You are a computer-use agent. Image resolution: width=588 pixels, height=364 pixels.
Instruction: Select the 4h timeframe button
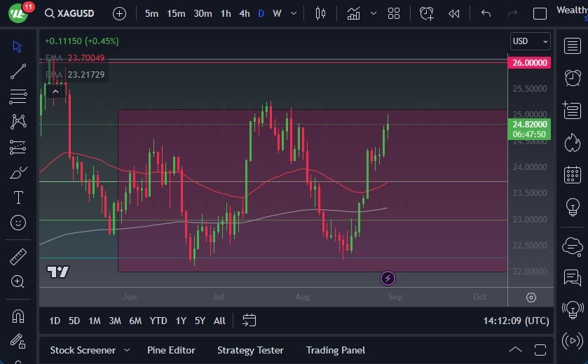[x=244, y=13]
